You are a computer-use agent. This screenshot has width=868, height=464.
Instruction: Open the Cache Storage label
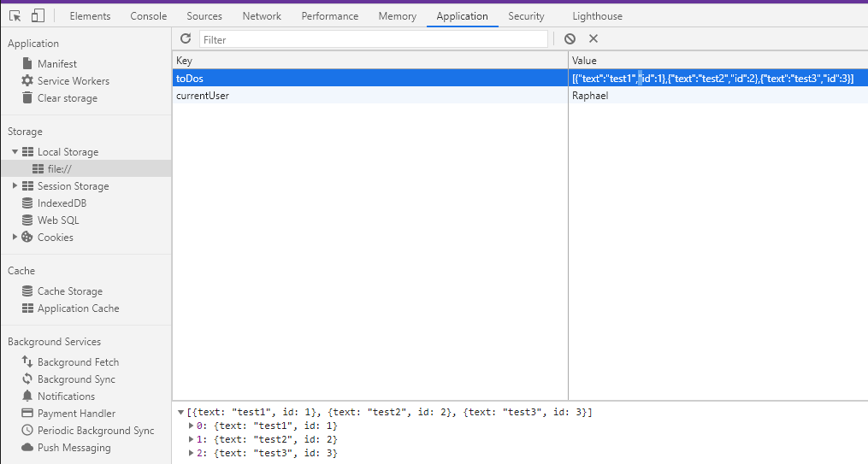[70, 291]
